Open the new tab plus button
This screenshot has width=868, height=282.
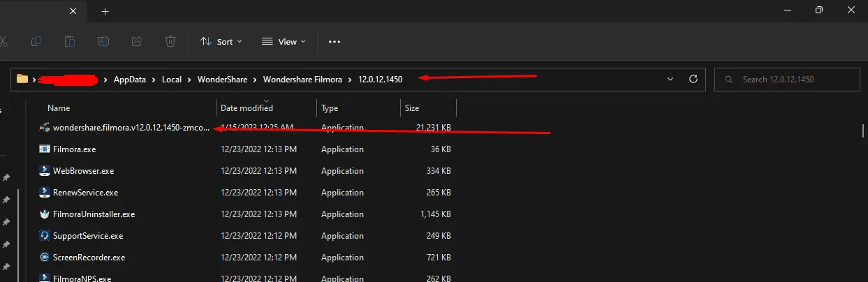click(x=105, y=12)
